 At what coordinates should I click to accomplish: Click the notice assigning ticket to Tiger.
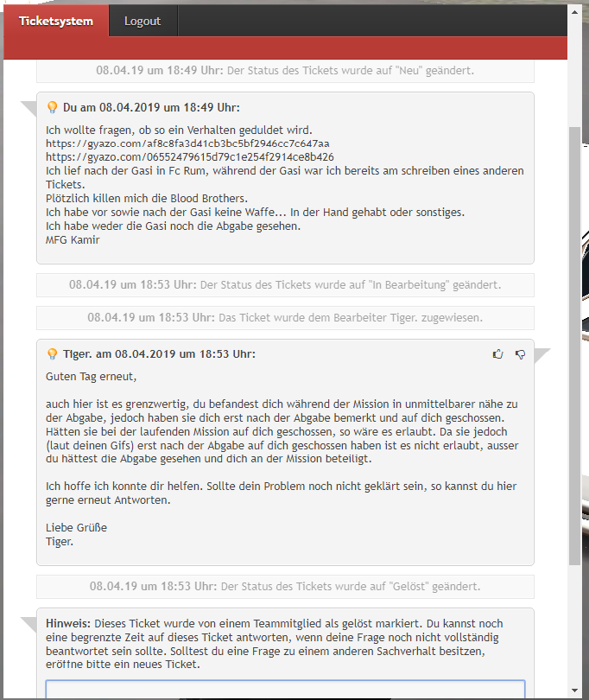click(x=285, y=318)
